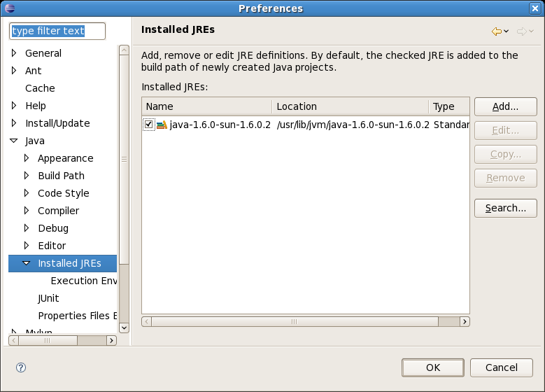Expand the Build Path node
This screenshot has width=545, height=392.
tap(27, 176)
